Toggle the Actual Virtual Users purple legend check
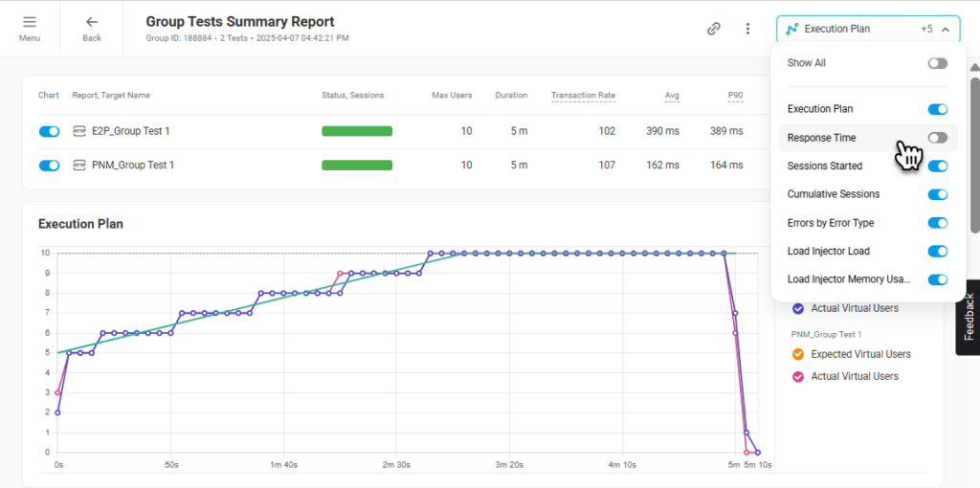 click(798, 309)
